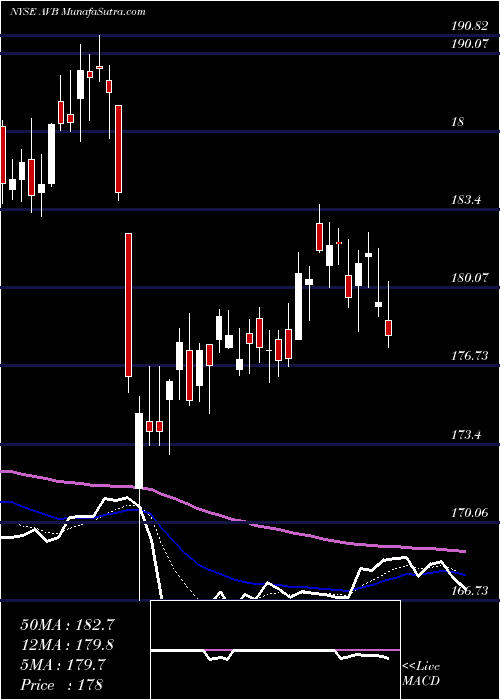500x700 pixels.
Task: Click the 183.4 price level label
Action: click(x=466, y=200)
